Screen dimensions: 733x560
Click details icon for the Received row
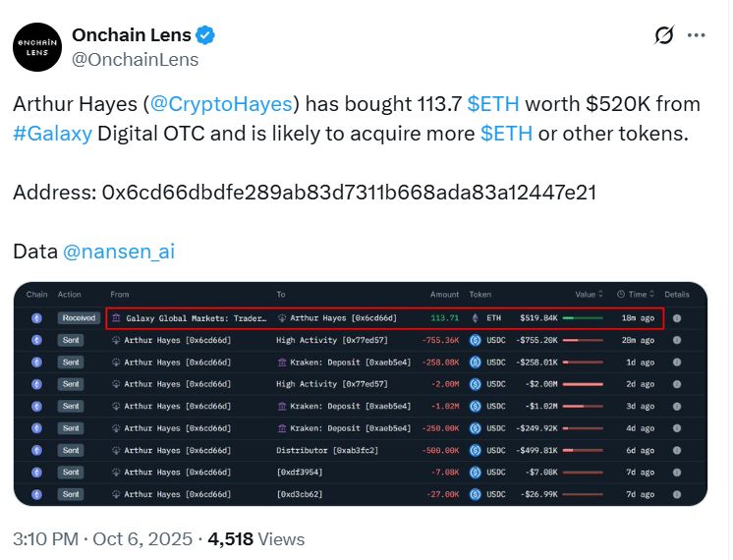click(676, 318)
